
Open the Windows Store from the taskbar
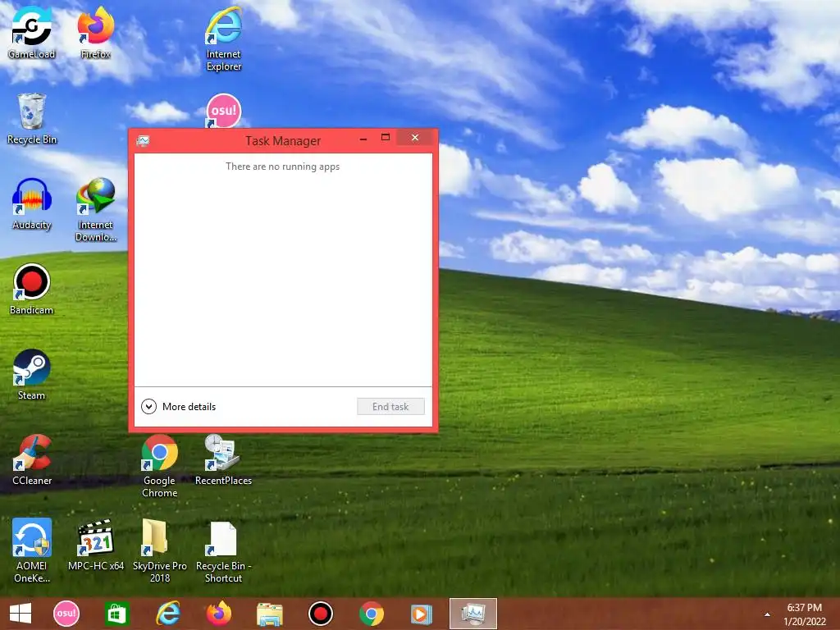116,614
